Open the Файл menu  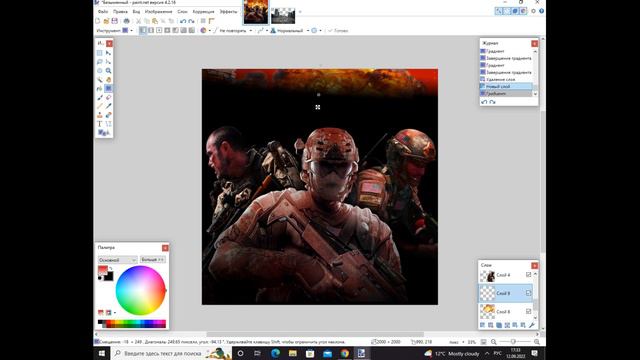click(103, 12)
